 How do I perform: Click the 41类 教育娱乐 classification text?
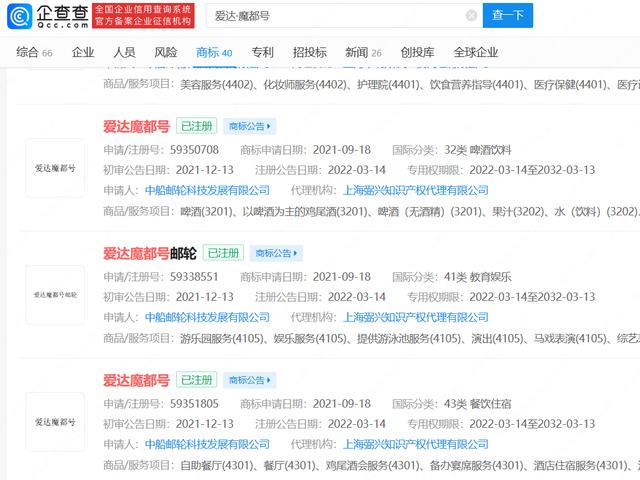click(478, 277)
